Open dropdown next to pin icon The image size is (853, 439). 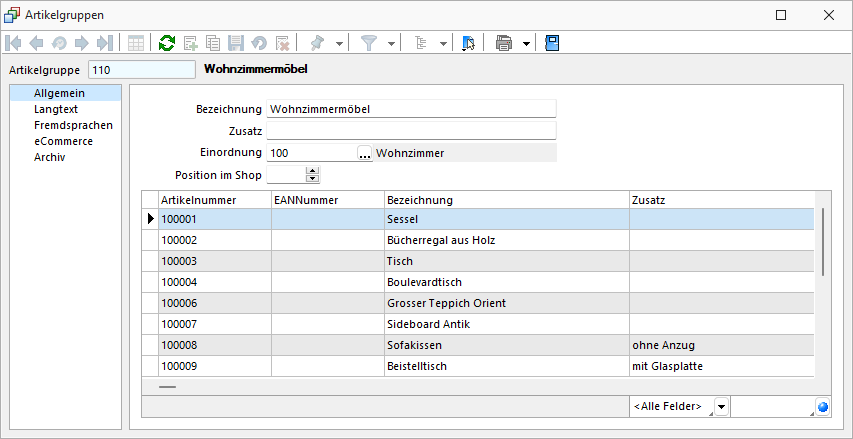339,44
